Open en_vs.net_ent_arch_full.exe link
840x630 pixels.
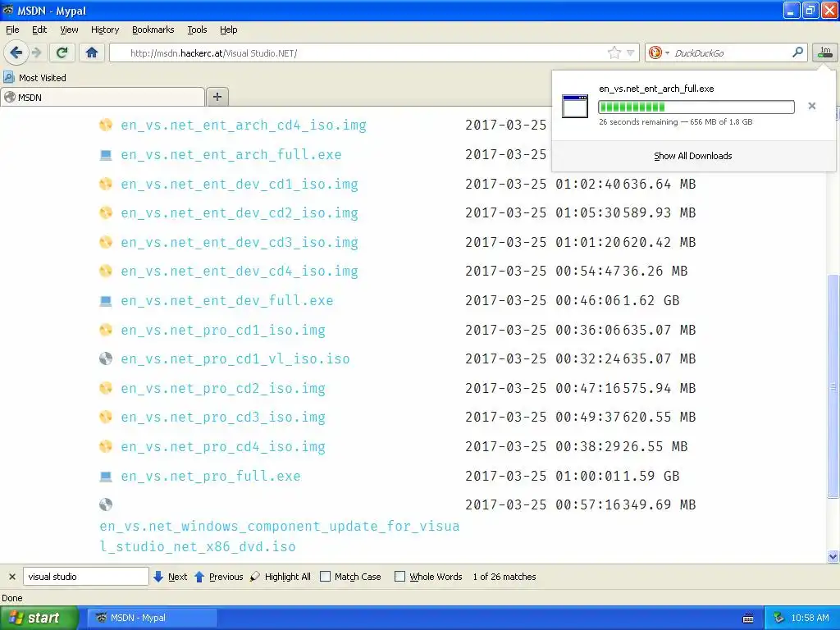(231, 155)
